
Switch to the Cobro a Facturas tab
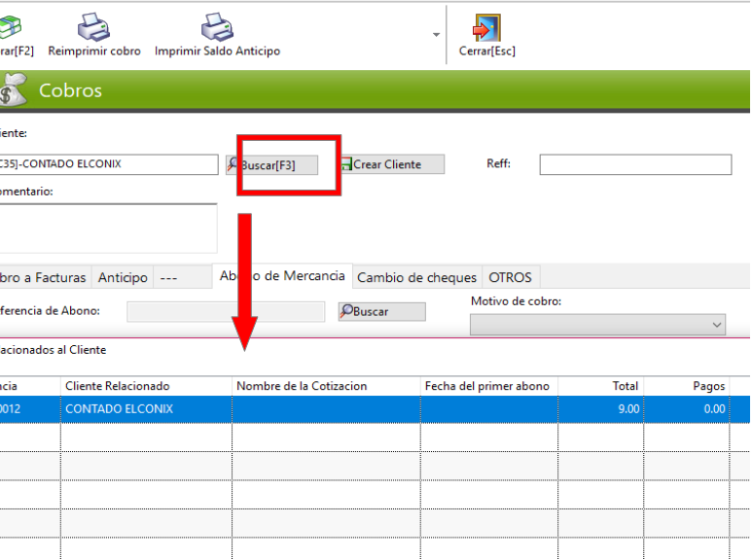(45, 277)
